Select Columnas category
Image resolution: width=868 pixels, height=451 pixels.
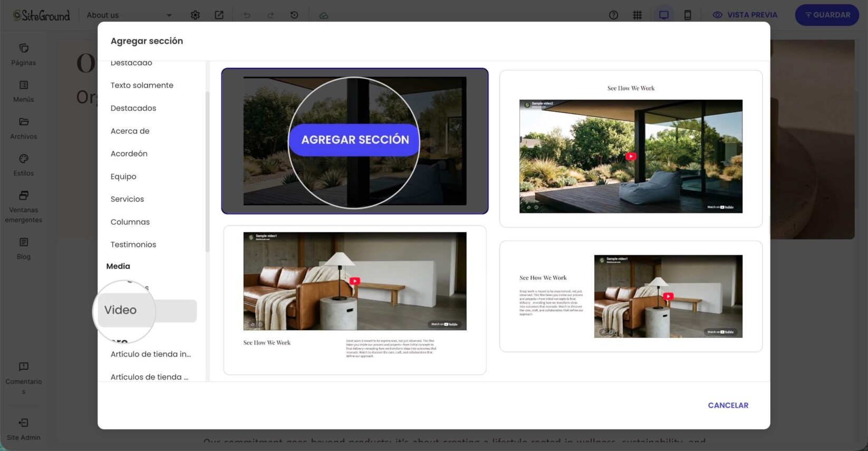tap(130, 222)
